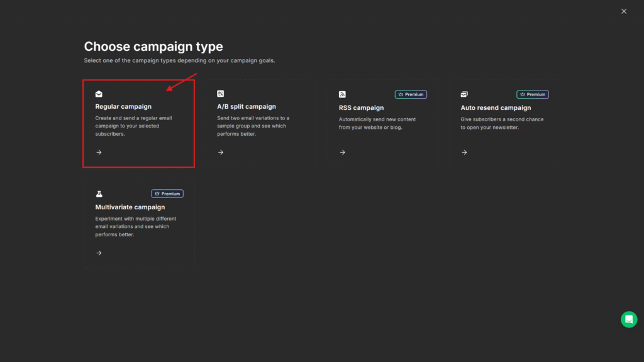Click the Multivariate campaign flask icon
Screen dimensions: 644x362
(99, 194)
